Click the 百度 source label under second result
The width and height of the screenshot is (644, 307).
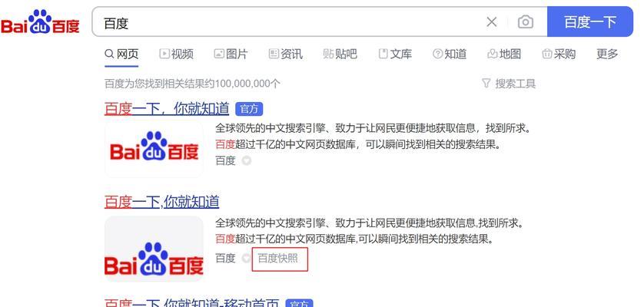pos(225,258)
